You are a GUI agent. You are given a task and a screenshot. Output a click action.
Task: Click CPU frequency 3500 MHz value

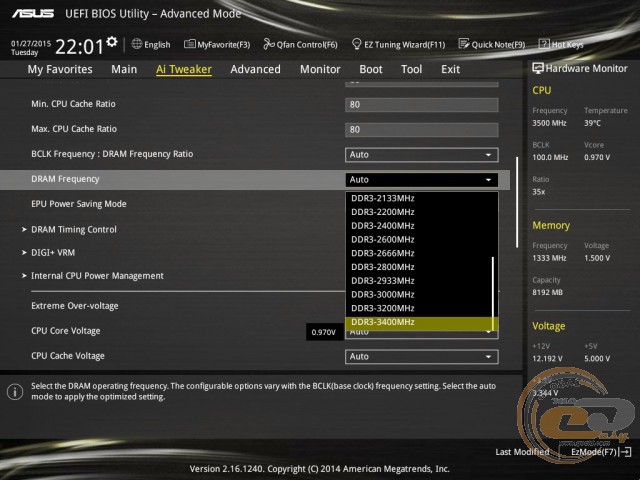pyautogui.click(x=549, y=123)
